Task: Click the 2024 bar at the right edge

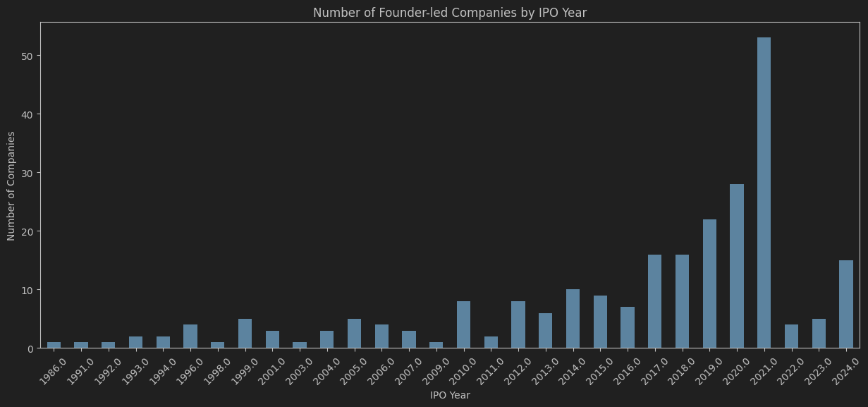Action: (x=845, y=303)
